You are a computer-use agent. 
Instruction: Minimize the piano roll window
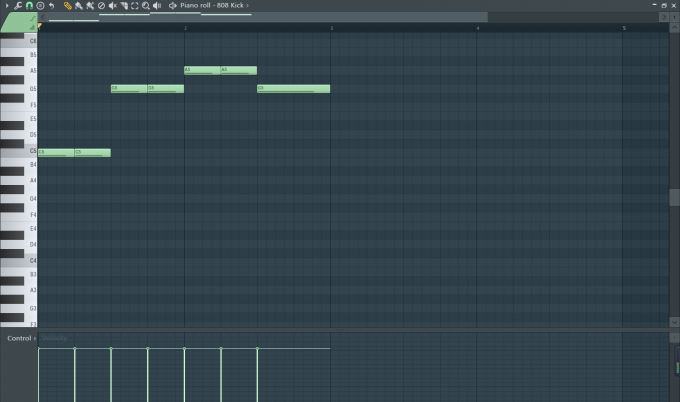point(654,5)
